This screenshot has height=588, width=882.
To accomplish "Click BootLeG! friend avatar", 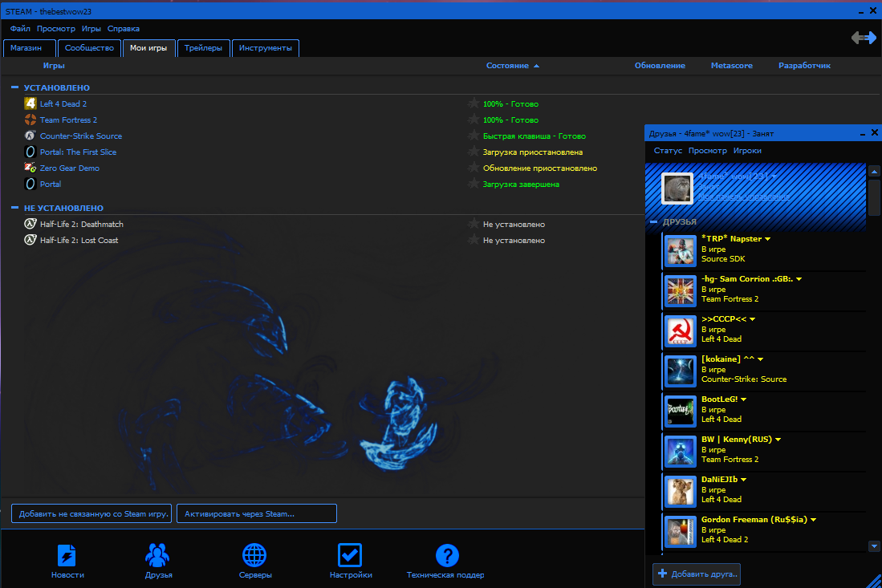I will pos(680,411).
